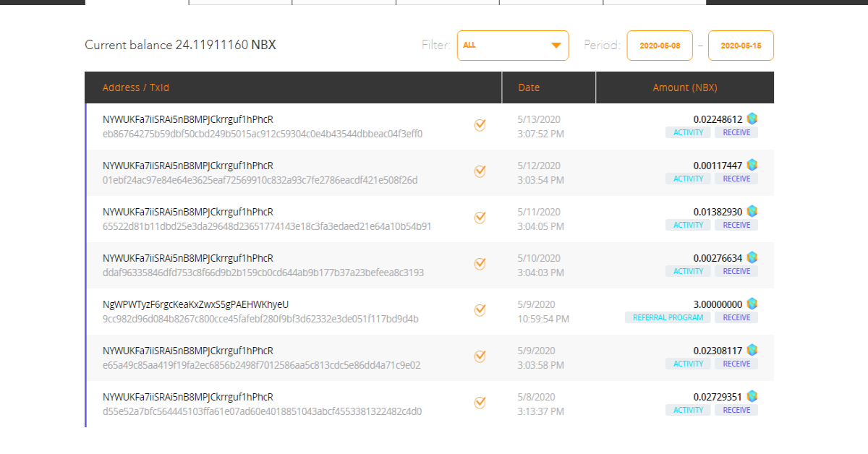Viewport: 868px width, 454px height.
Task: Click NYWUKFa7 address in 5/13/2020 row
Action: (x=188, y=119)
